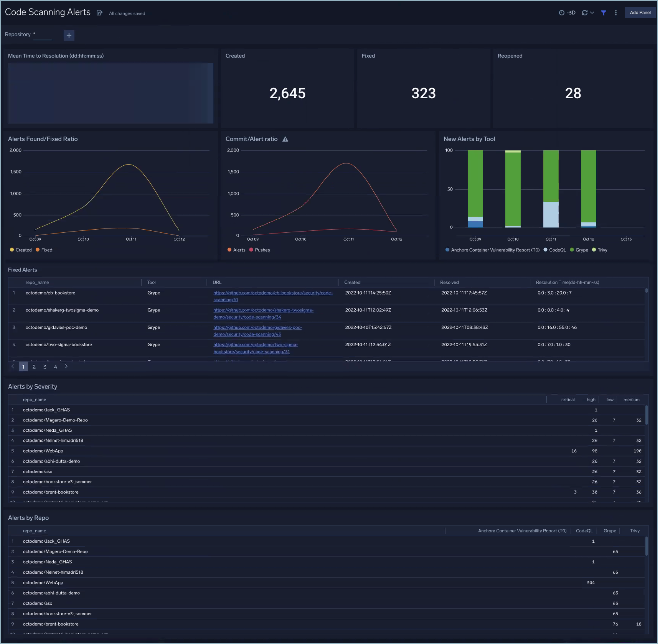Image resolution: width=658 pixels, height=644 pixels.
Task: Click the 190 medium value for WebApp
Action: point(637,451)
